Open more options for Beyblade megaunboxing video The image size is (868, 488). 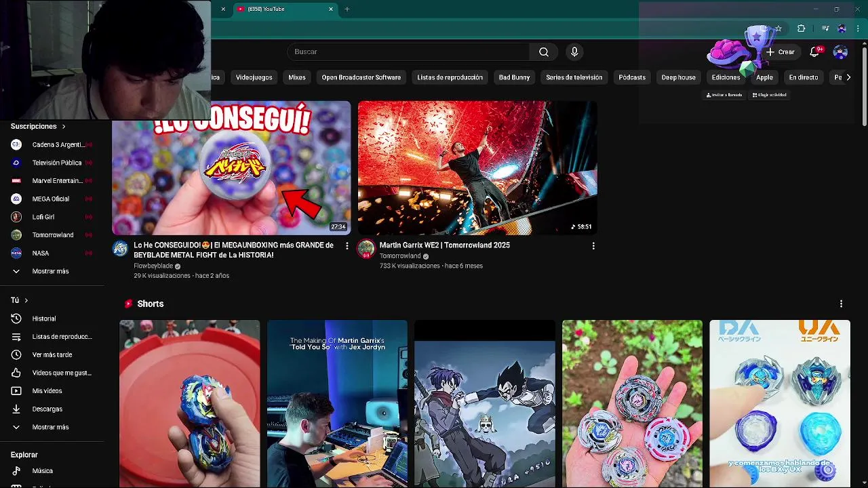(347, 245)
